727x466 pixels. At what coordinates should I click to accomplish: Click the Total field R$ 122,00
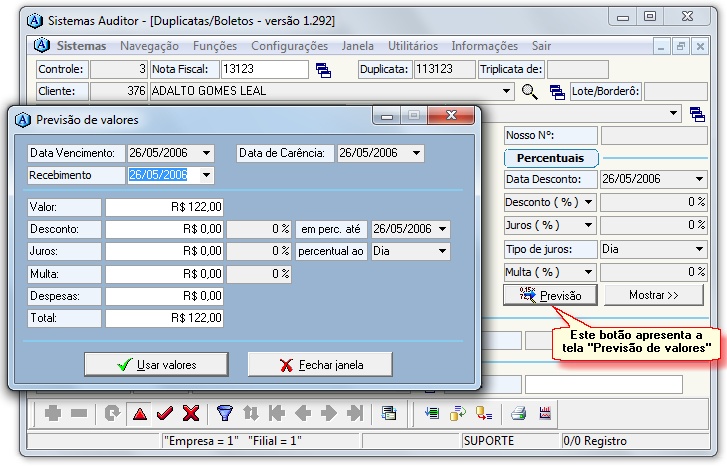click(x=165, y=318)
